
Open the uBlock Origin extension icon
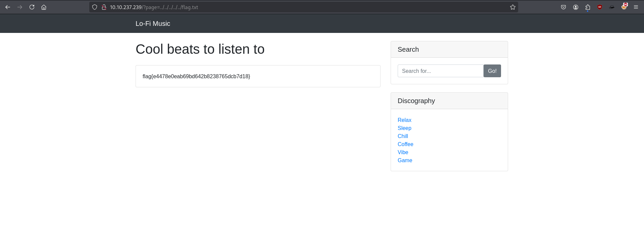[600, 7]
